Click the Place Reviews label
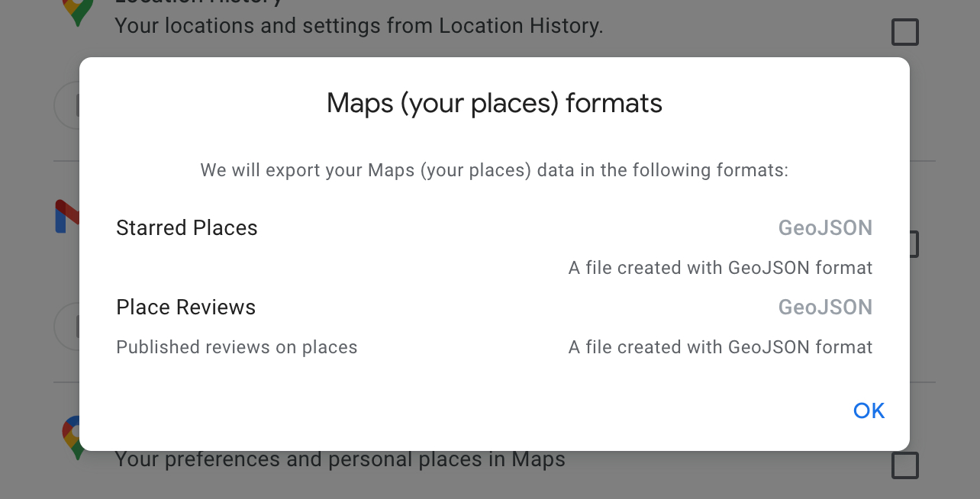Image resolution: width=980 pixels, height=499 pixels. pyautogui.click(x=186, y=307)
